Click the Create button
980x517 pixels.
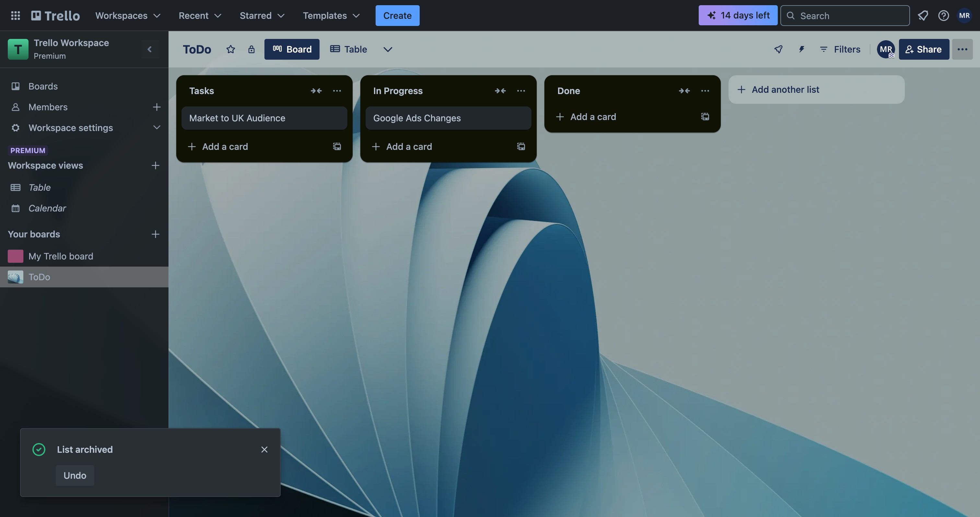(397, 16)
